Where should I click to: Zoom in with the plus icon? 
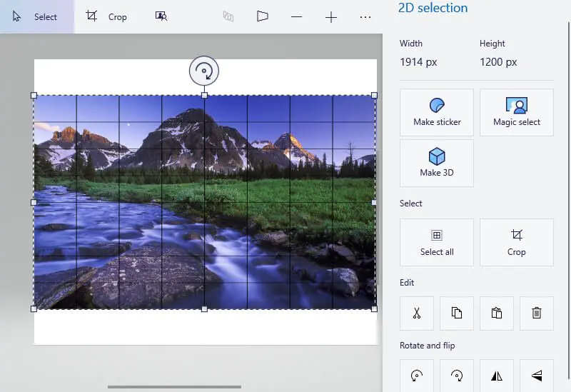(331, 16)
